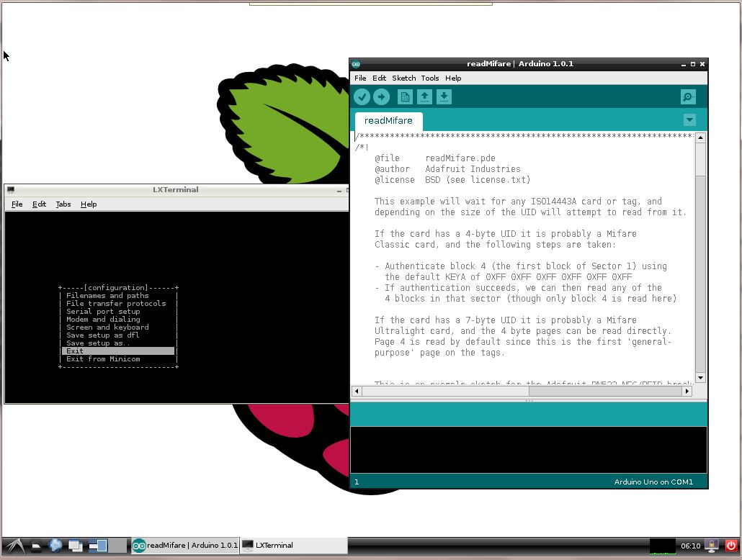Image resolution: width=742 pixels, height=560 pixels.
Task: Click the '@author Adafruit Industries' code line
Action: pos(447,169)
